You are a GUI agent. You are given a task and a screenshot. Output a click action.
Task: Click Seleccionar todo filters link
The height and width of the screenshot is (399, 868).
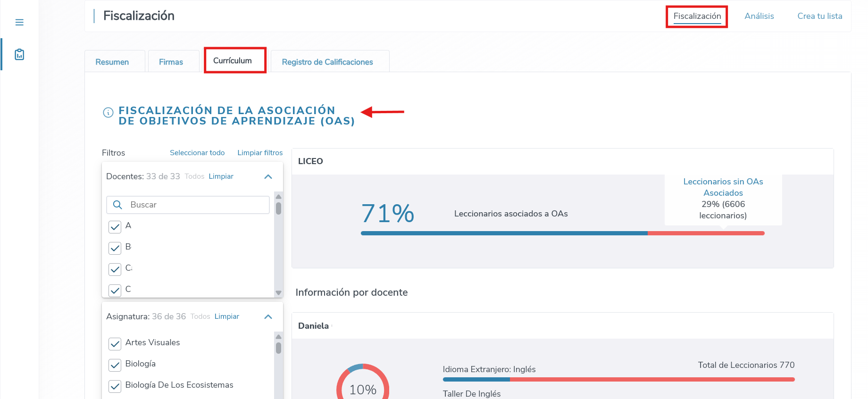(x=197, y=153)
